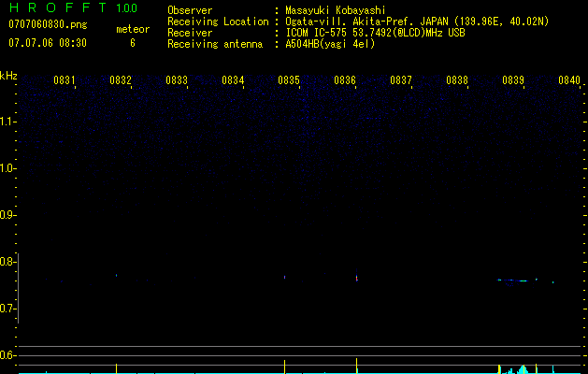Click the 0.9 kHz axis label
Image resolution: width=588 pixels, height=374 pixels.
(x=7, y=215)
